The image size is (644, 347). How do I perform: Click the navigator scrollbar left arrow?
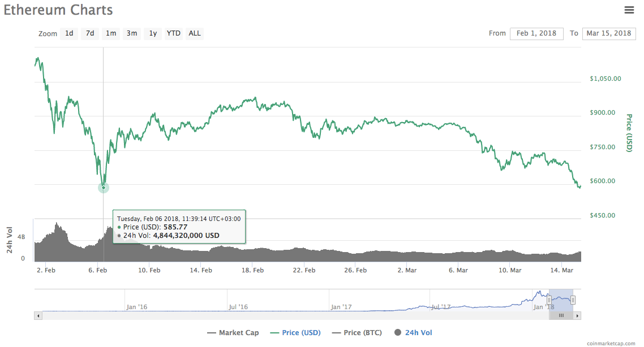point(38,315)
